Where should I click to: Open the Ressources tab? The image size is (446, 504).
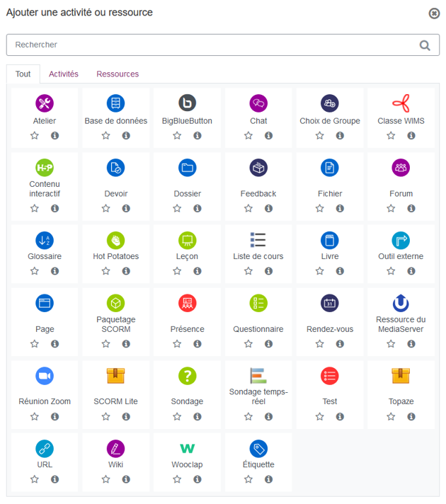[x=118, y=74]
